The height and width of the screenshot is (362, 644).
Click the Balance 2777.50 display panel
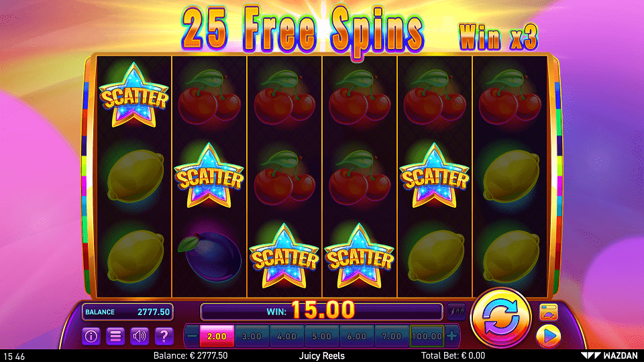pyautogui.click(x=127, y=312)
